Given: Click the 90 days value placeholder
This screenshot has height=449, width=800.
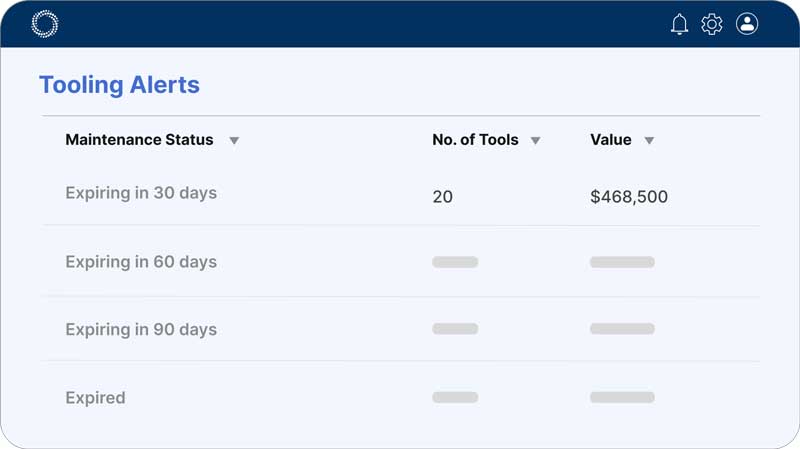Looking at the screenshot, I should click(622, 329).
